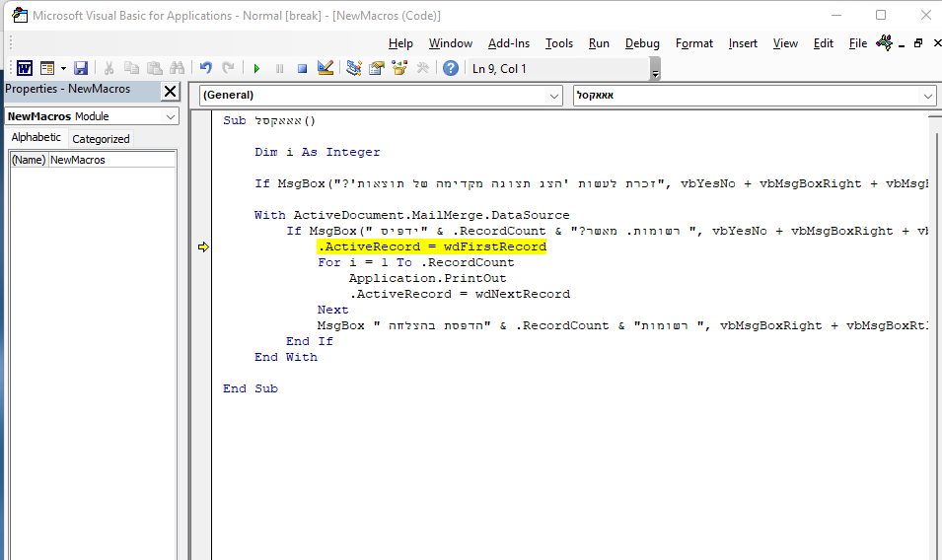Click the Copy icon in toolbar
Screen dimensions: 942x560
point(131,68)
